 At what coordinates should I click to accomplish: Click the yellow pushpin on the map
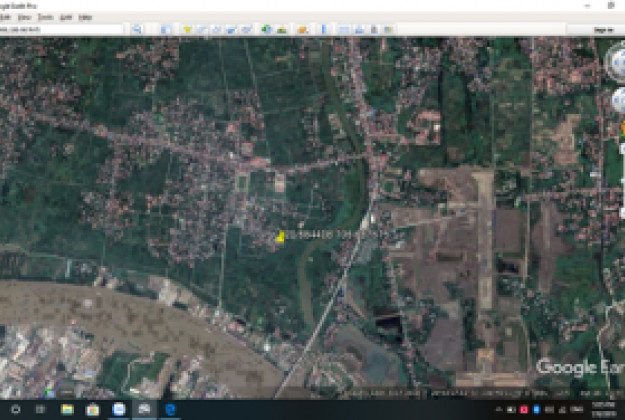pyautogui.click(x=281, y=237)
